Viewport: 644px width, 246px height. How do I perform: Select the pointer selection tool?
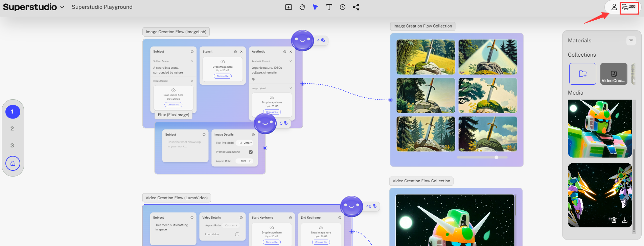point(316,7)
